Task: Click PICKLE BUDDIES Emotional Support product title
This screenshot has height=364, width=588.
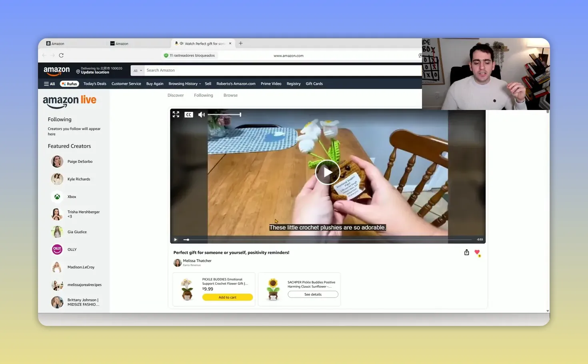Action: [x=225, y=282]
